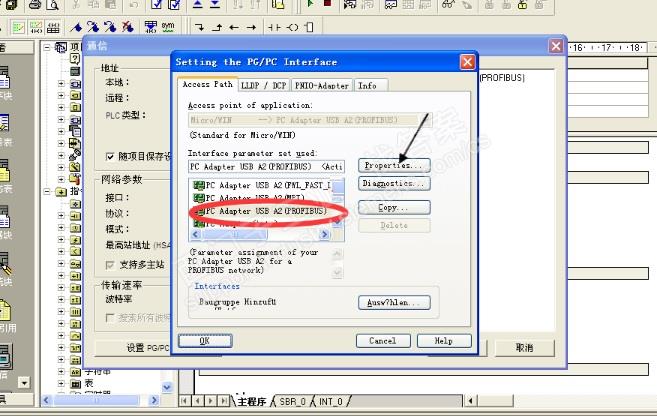This screenshot has height=416, width=657.
Task: Click Cancel in PG/PC Interface dialog
Action: 383,341
